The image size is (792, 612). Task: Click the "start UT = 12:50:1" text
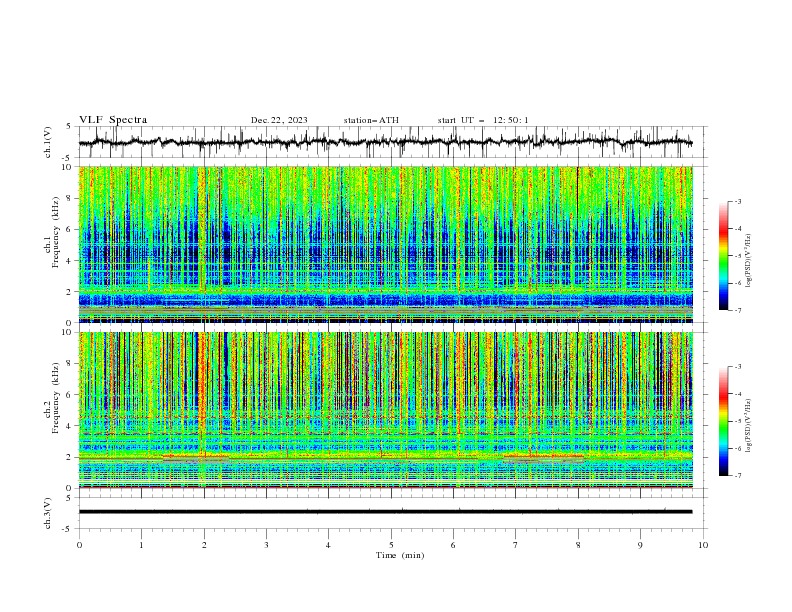point(483,120)
